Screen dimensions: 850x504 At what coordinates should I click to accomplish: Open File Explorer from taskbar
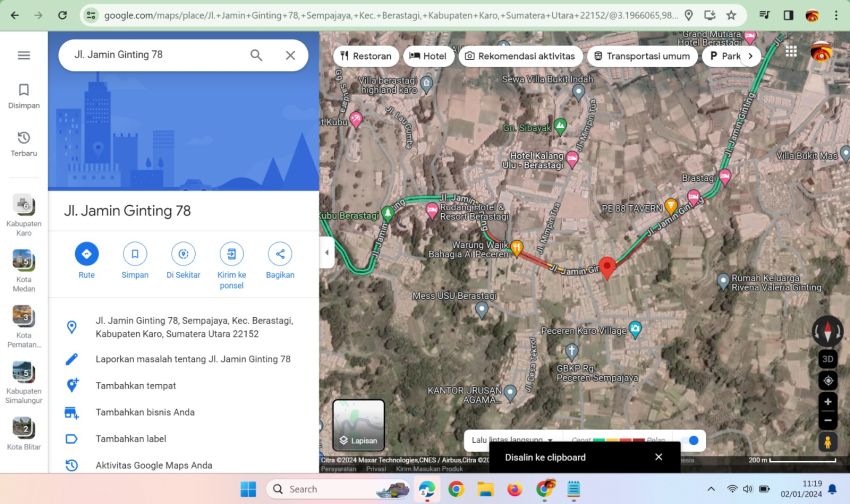tap(485, 489)
